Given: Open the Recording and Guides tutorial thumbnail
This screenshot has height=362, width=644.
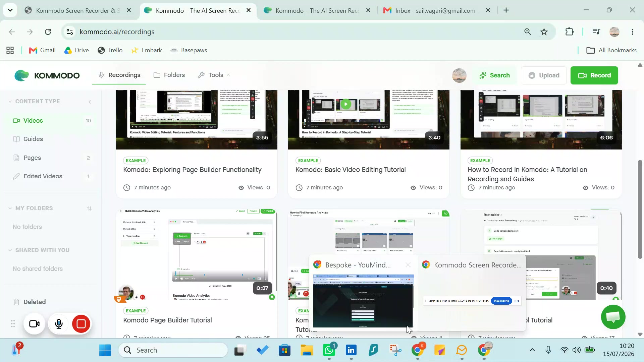Looking at the screenshot, I should (x=541, y=120).
